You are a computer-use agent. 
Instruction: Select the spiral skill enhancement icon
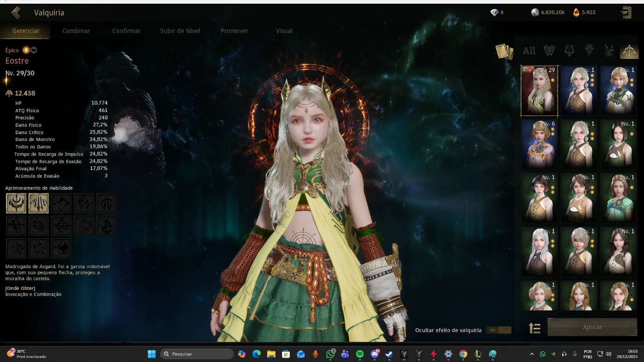(x=84, y=226)
